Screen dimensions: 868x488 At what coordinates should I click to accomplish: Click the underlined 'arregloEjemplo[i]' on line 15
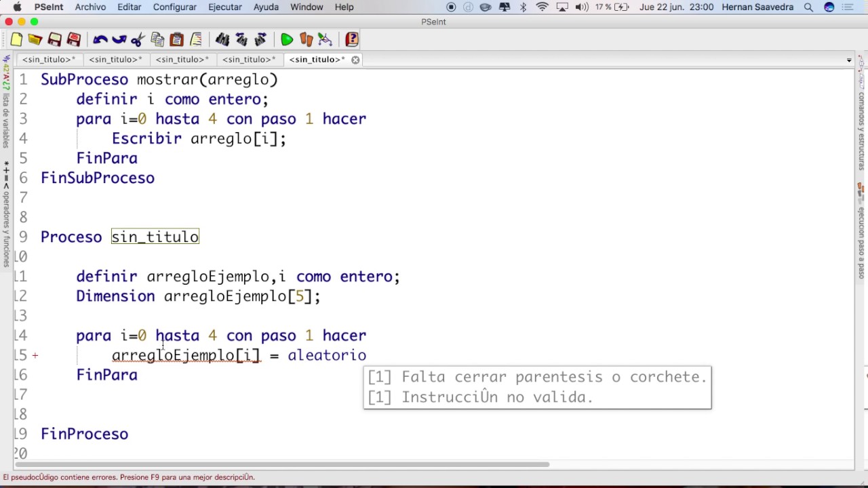click(x=186, y=355)
